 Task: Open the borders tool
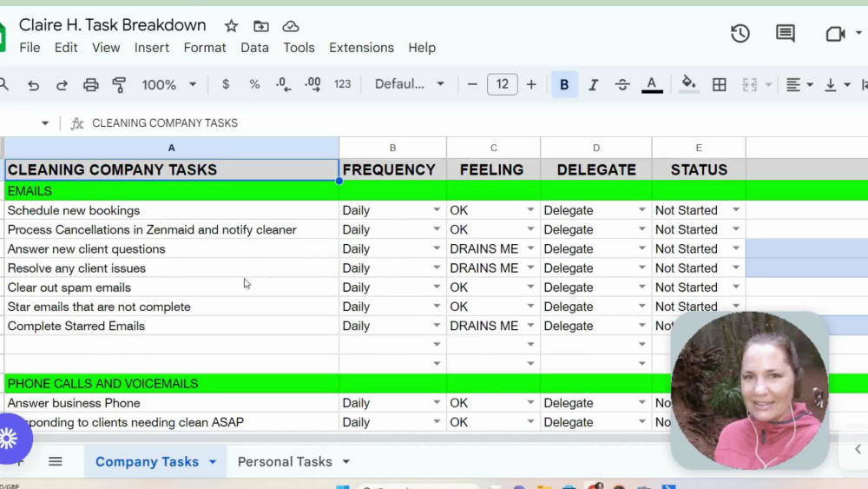[x=719, y=85]
